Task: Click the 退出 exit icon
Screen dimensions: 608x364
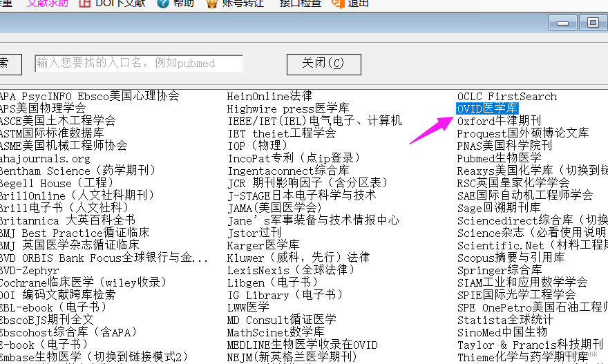Action: tap(338, 3)
